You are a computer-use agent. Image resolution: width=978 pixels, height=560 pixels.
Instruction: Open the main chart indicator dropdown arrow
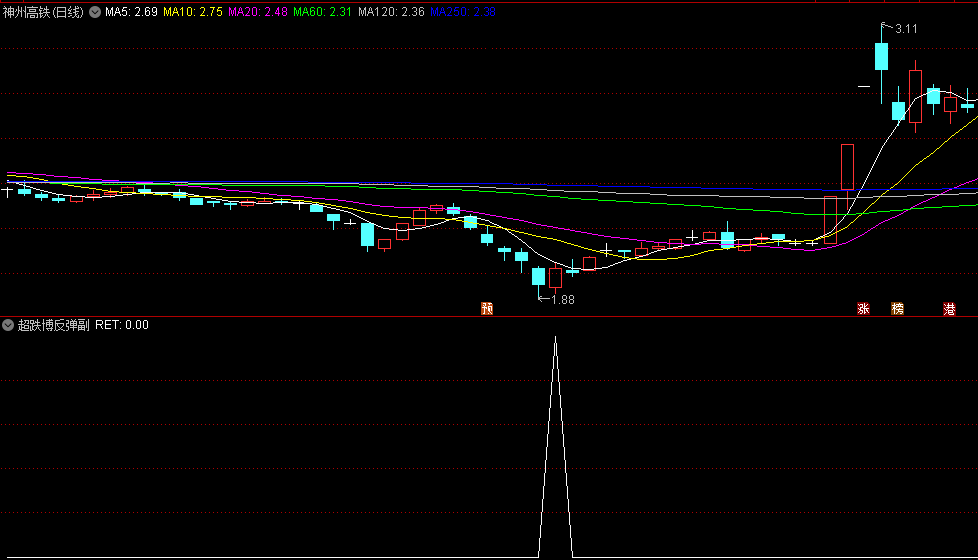pyautogui.click(x=95, y=13)
